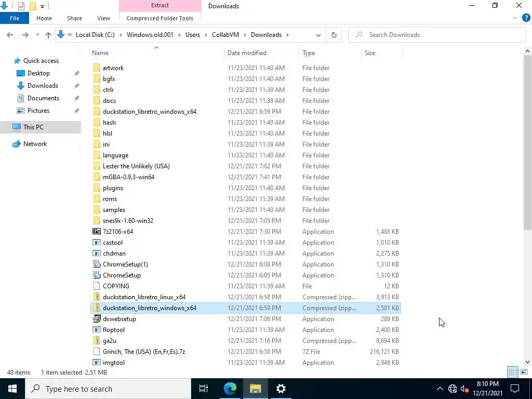Select the COPYING file icon
The width and height of the screenshot is (532, 399).
(x=97, y=286)
